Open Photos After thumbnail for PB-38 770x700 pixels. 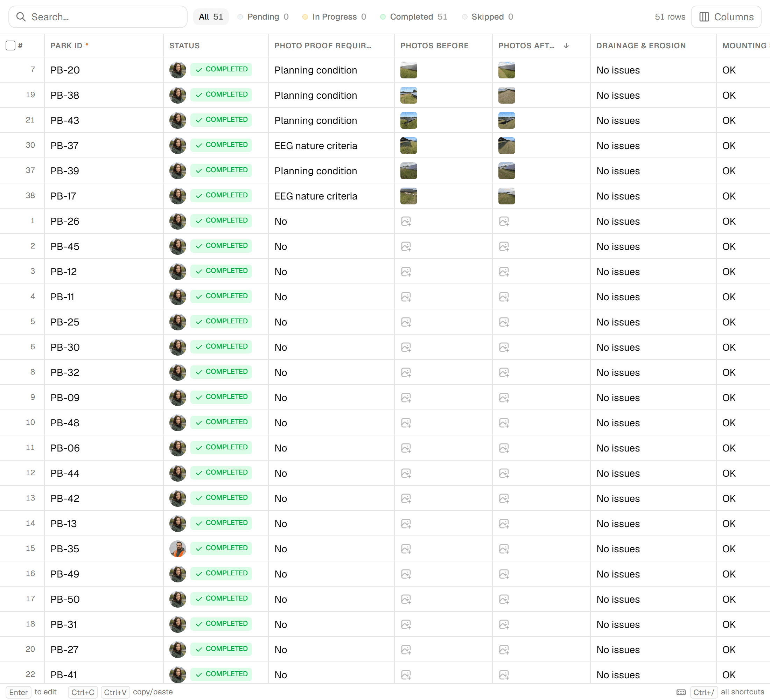tap(507, 95)
